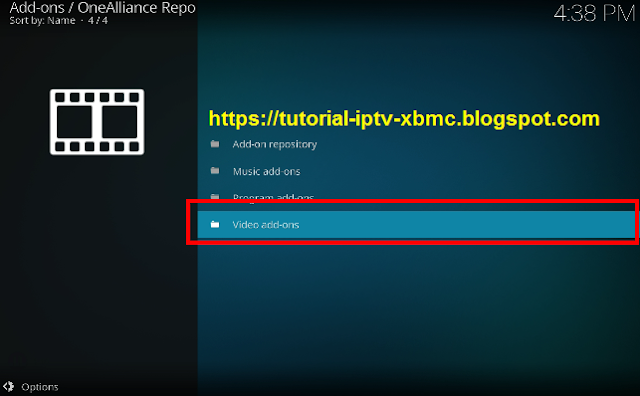Click the 4:38 PM clock
640x396 pixels.
click(594, 13)
